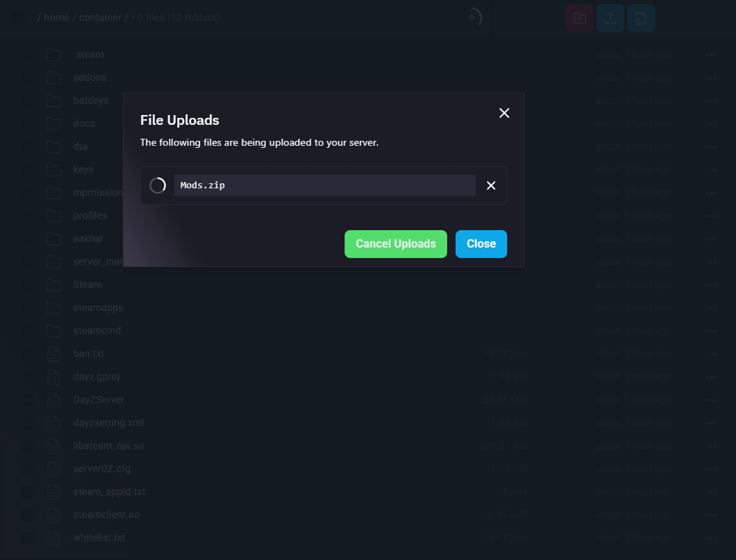Viewport: 736px width, 560px height.
Task: Click the dayz.gproj file icon
Action: (x=54, y=377)
